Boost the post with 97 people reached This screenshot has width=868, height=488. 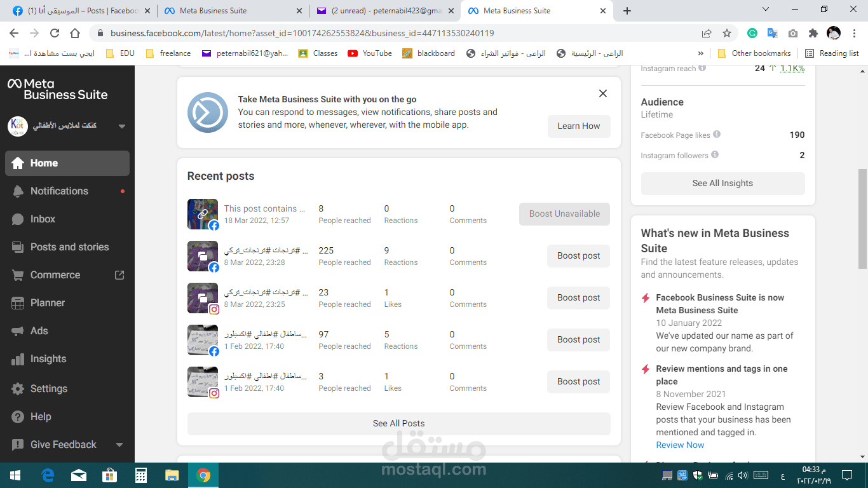point(578,339)
